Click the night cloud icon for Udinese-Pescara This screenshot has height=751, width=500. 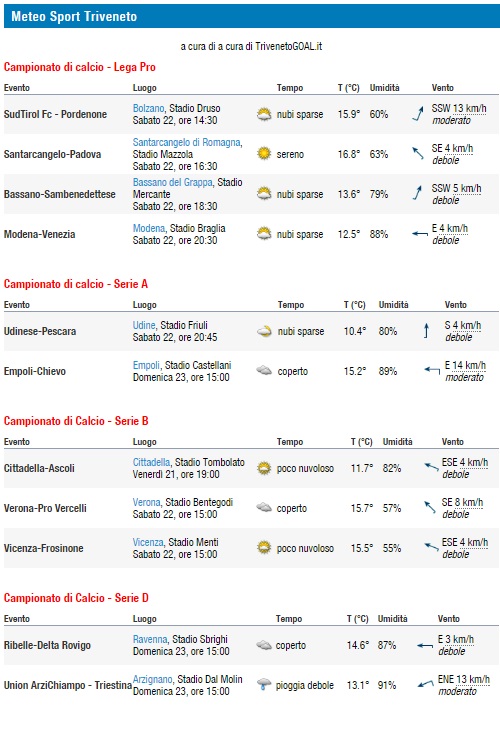pyautogui.click(x=264, y=331)
